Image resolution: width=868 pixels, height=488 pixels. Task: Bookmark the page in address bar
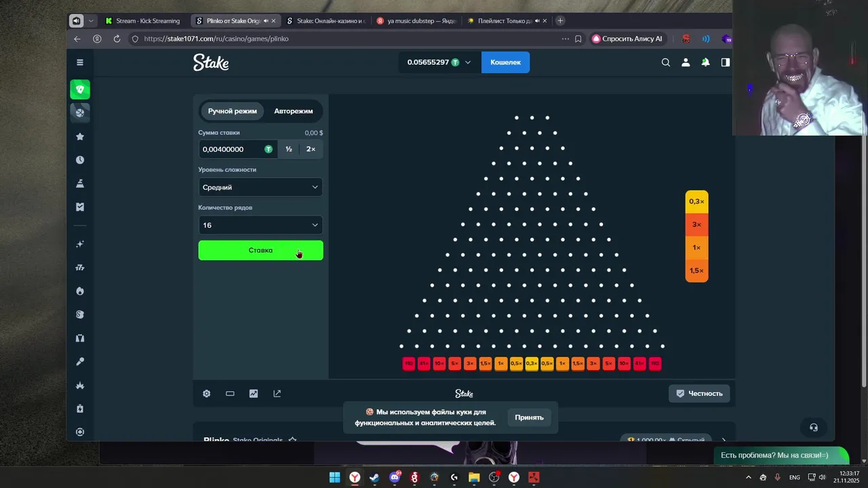point(578,39)
